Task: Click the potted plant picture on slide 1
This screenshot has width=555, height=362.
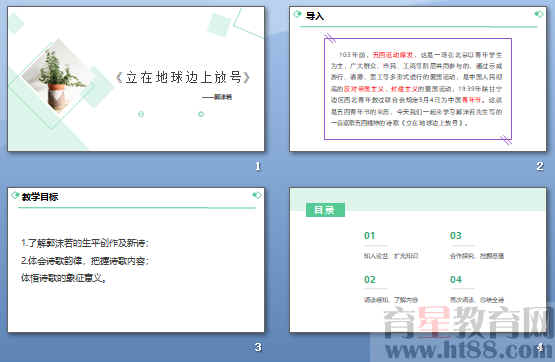Action: [x=57, y=76]
